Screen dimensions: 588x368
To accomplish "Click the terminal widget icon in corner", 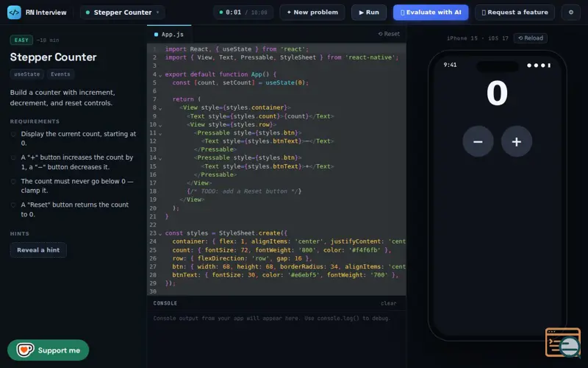I will click(x=563, y=342).
